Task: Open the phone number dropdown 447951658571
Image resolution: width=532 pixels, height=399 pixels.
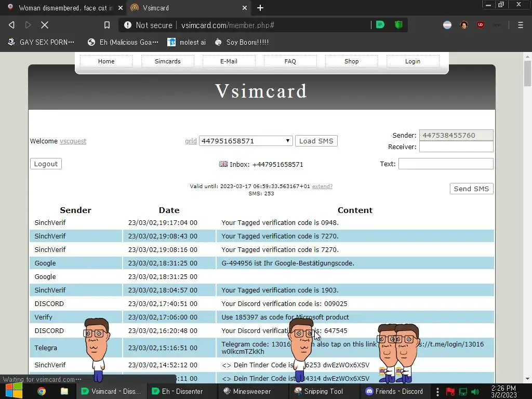Action: pos(246,141)
